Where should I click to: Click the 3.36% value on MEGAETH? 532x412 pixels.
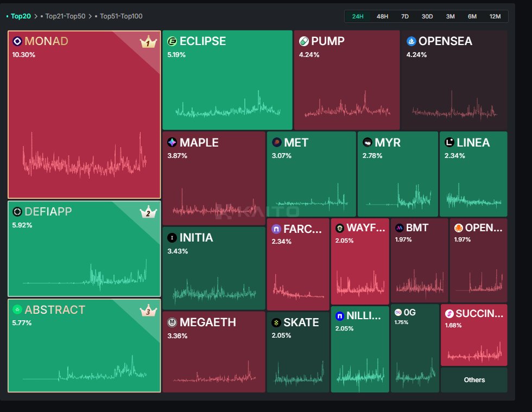click(x=177, y=335)
